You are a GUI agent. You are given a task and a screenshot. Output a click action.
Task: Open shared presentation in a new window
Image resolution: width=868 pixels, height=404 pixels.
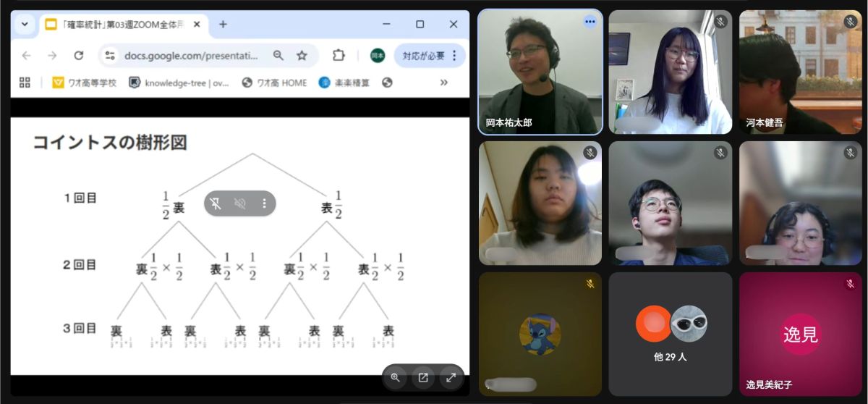423,377
